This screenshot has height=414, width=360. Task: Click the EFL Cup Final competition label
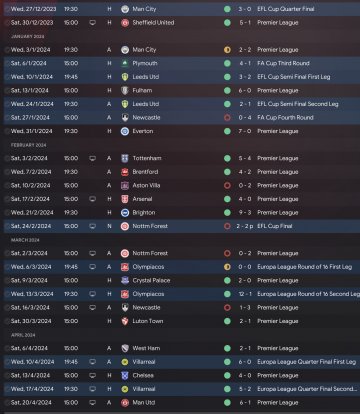pos(275,226)
